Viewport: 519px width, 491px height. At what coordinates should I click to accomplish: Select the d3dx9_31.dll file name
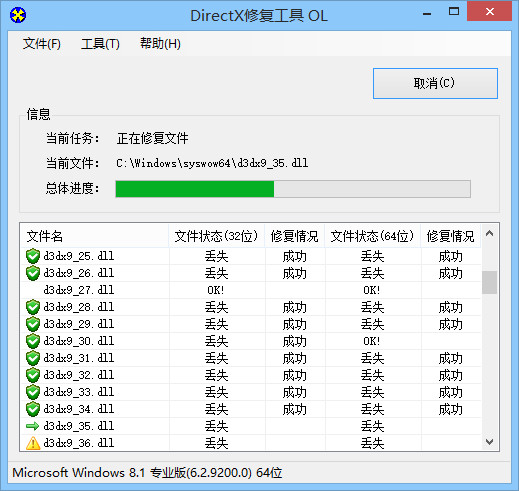pyautogui.click(x=79, y=358)
